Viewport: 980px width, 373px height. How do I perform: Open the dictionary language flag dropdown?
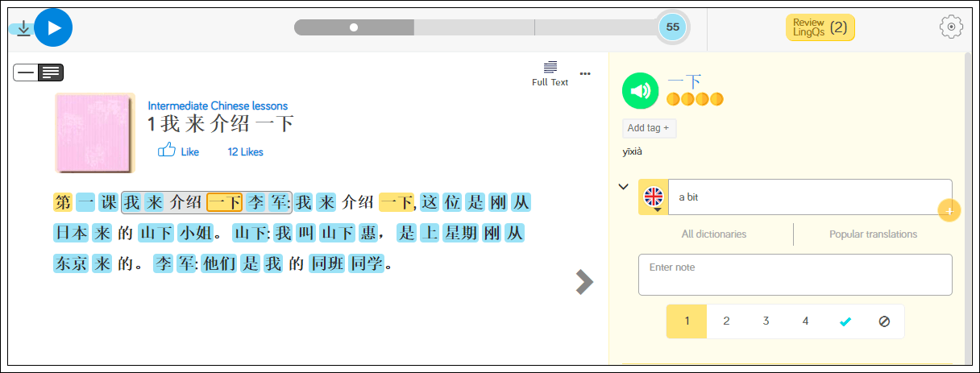pyautogui.click(x=654, y=197)
